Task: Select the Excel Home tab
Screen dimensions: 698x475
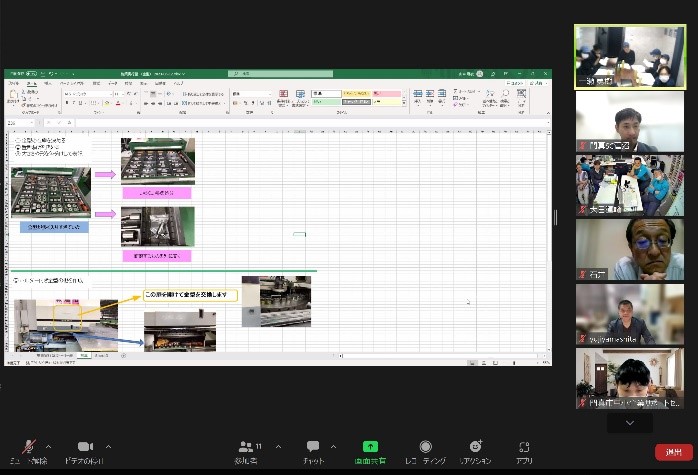Action: (32, 83)
